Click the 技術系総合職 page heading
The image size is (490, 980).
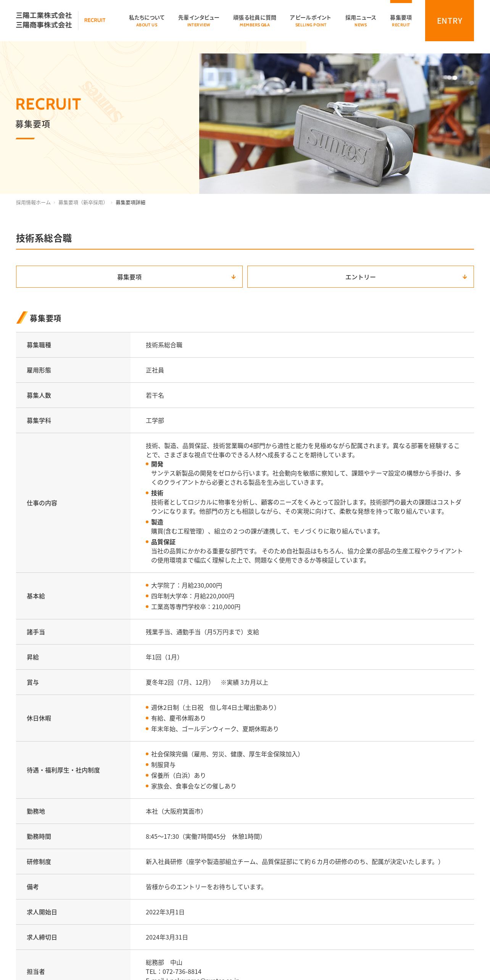coord(44,239)
